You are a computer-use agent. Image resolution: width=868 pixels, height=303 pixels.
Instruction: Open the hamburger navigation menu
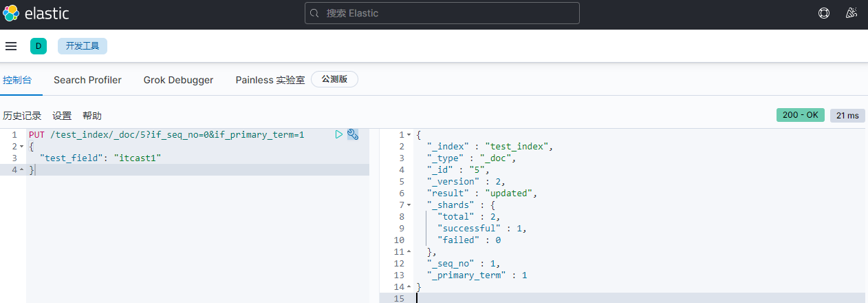point(11,46)
